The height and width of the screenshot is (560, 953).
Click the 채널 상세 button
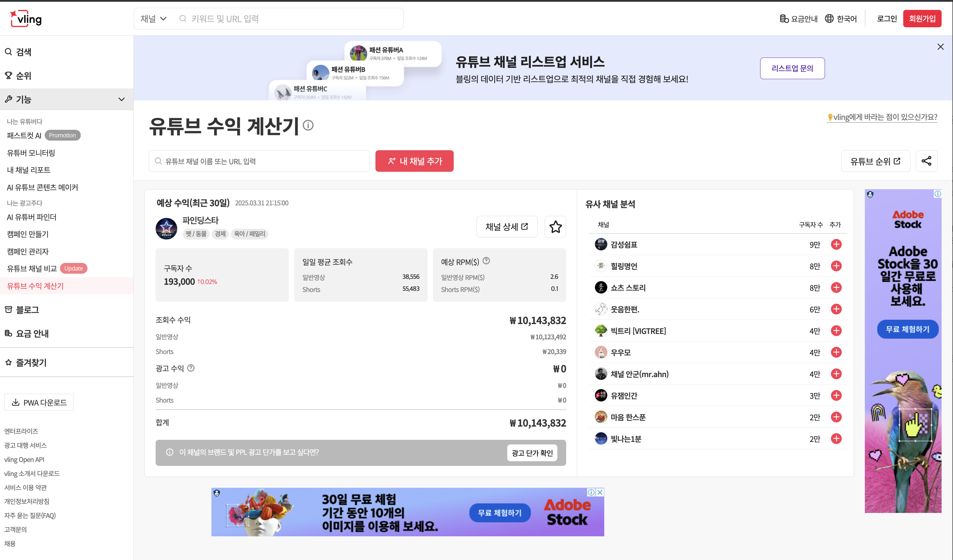point(507,227)
